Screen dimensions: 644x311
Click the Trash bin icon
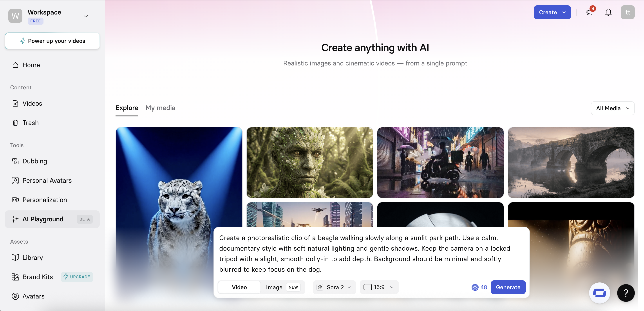click(x=15, y=123)
